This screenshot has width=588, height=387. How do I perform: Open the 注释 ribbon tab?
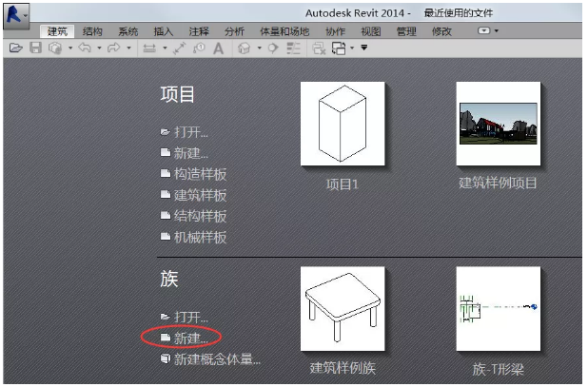click(x=199, y=31)
